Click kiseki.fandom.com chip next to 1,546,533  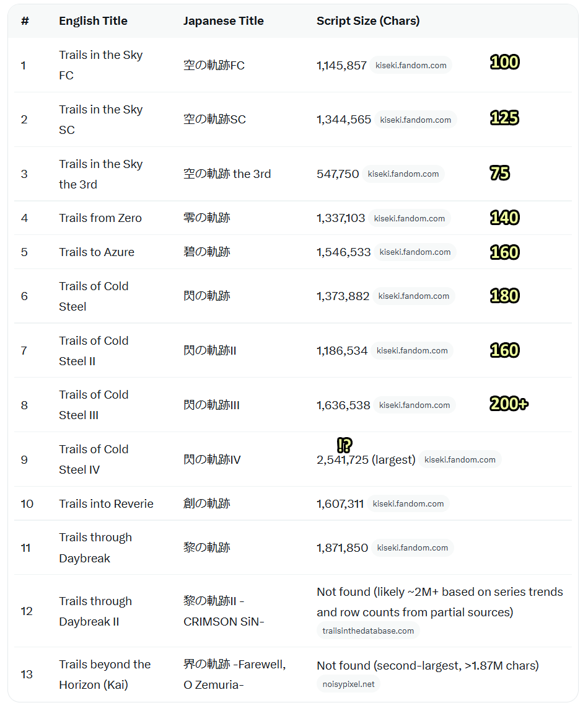[x=415, y=252]
